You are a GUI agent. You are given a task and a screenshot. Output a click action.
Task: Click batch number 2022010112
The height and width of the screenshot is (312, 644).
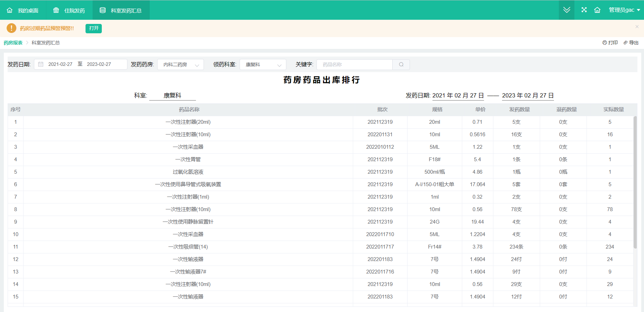coord(380,147)
